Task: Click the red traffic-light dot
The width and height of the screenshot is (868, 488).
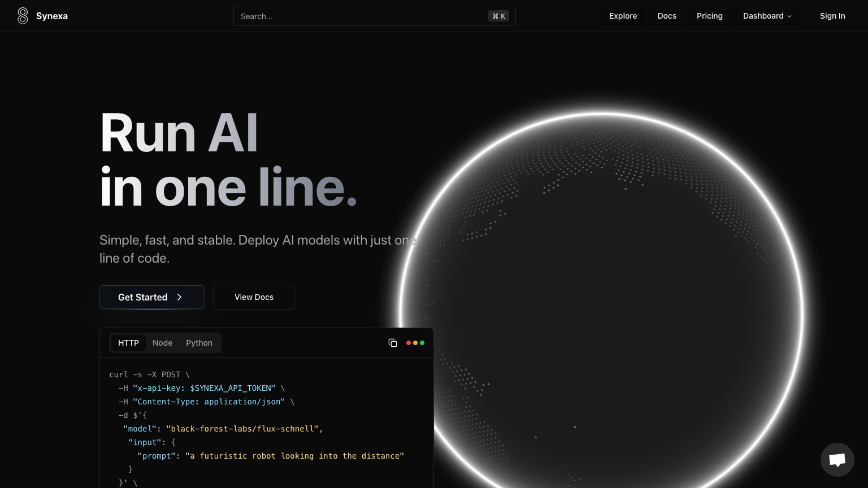Action: pos(409,343)
